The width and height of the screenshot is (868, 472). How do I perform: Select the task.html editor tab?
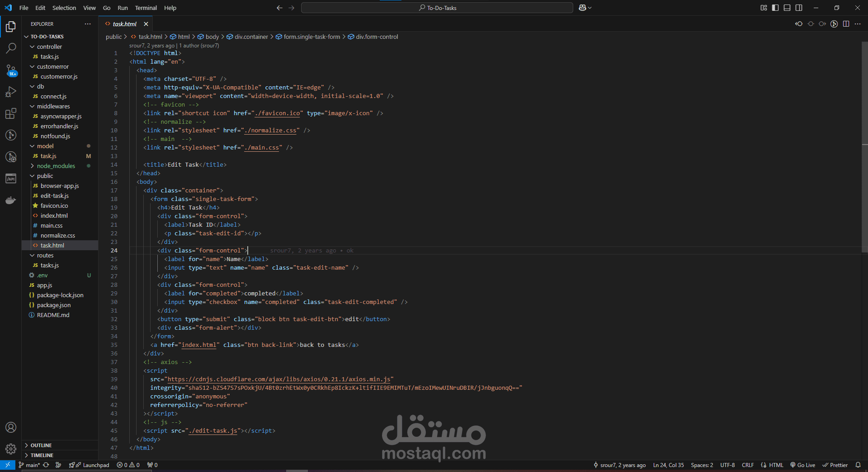pos(125,24)
